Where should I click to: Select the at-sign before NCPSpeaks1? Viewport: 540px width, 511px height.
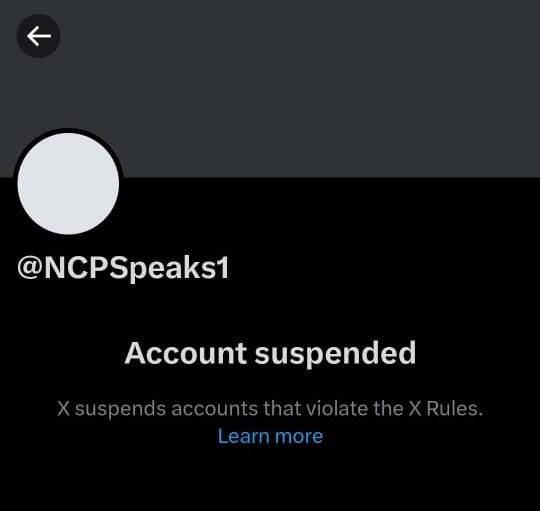pos(30,268)
